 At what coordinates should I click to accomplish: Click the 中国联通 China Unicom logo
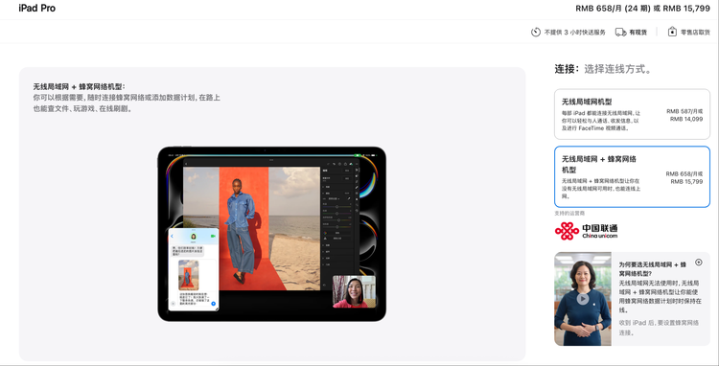tap(586, 231)
